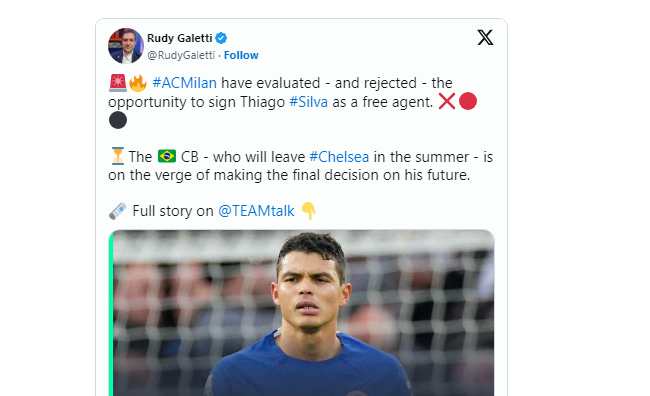The height and width of the screenshot is (396, 650).
Task: Open the Thiago Silva photo
Action: click(x=301, y=313)
